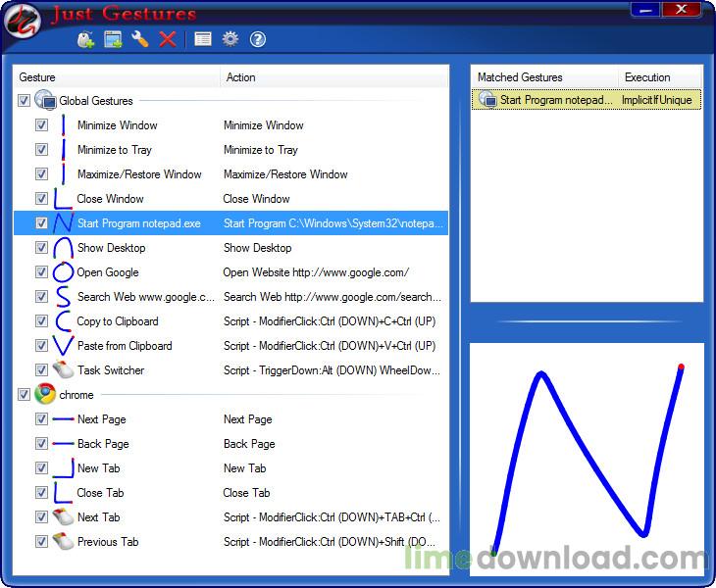Click the Gesture column header
Screen dimensions: 716x588
click(x=118, y=77)
